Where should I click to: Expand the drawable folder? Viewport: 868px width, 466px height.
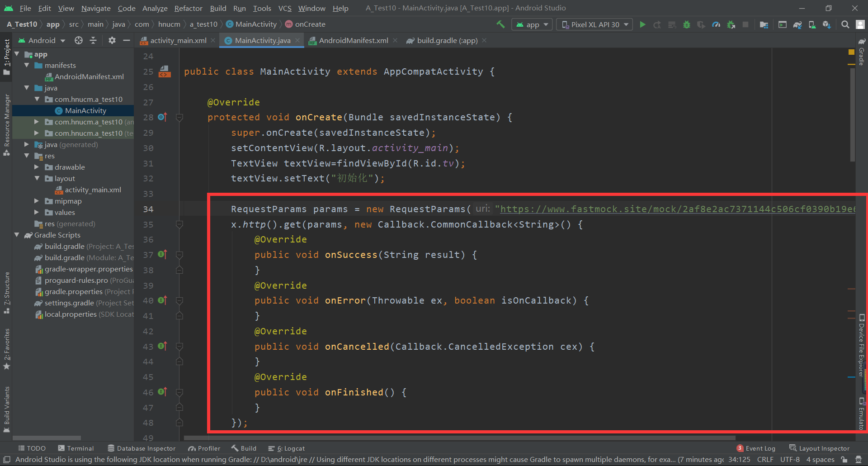37,167
